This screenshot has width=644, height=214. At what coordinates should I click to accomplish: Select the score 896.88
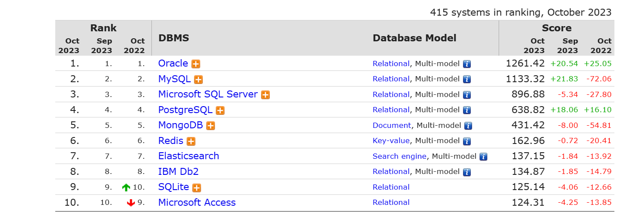pos(529,94)
